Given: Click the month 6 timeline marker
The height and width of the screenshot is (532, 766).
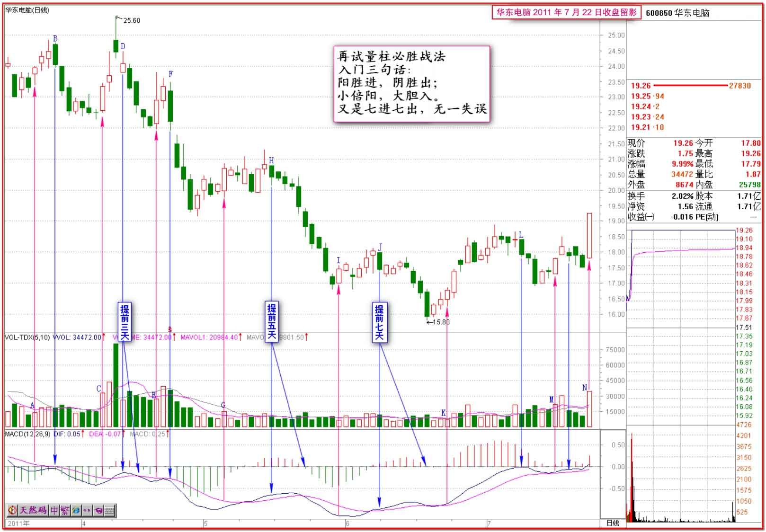Looking at the screenshot, I should (347, 523).
